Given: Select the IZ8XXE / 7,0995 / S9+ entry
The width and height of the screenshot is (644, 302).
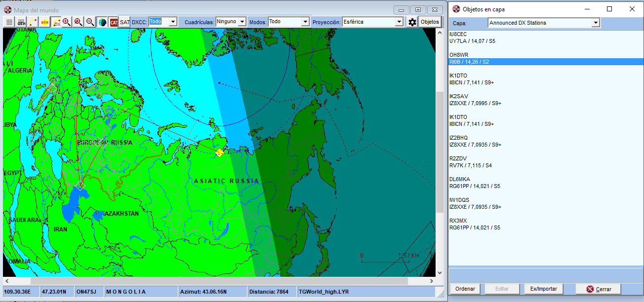Looking at the screenshot, I should pyautogui.click(x=475, y=103).
